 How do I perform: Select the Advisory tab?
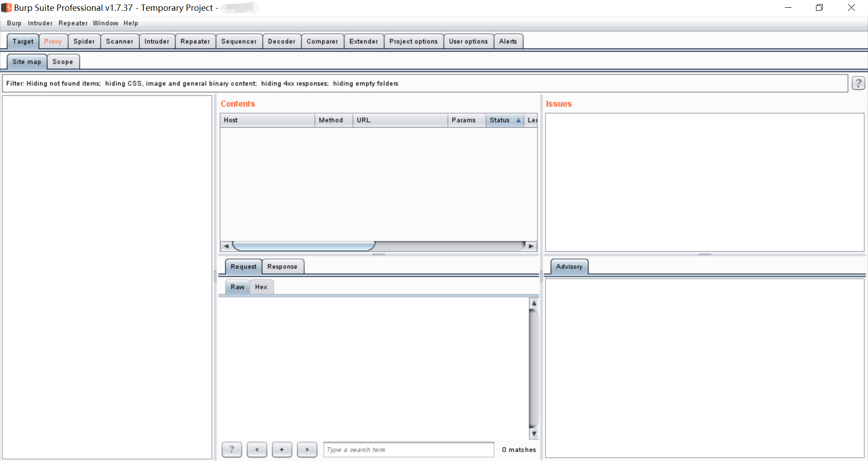[x=569, y=267]
